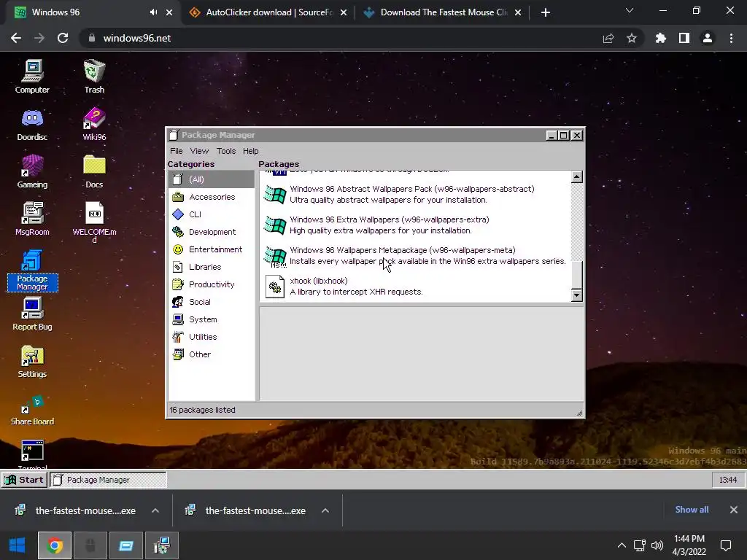The height and width of the screenshot is (560, 747).
Task: Open the Windows Start menu
Action: tap(18, 545)
